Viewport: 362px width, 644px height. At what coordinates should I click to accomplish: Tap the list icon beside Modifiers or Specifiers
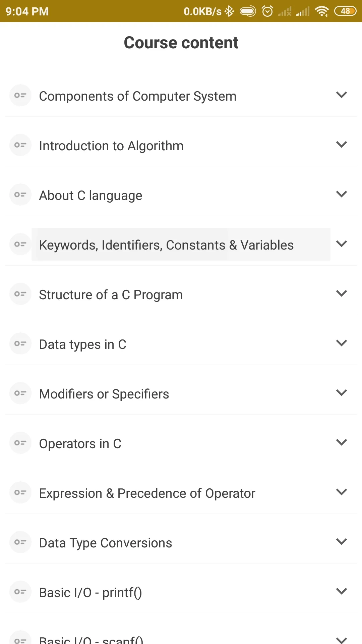(20, 393)
